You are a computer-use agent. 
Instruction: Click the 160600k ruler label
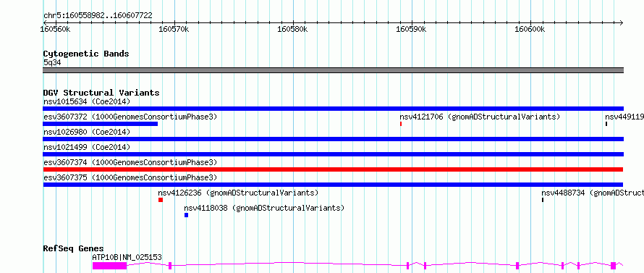tap(530, 29)
